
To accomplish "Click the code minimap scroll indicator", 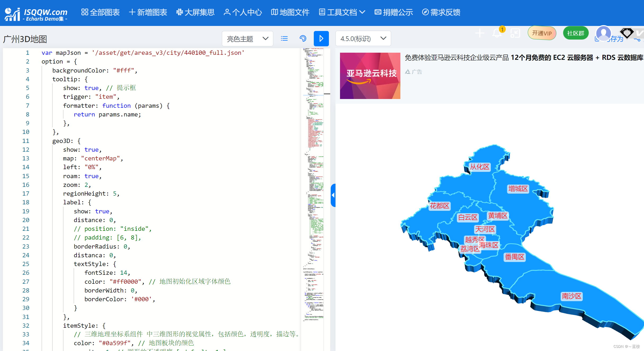I will [327, 94].
